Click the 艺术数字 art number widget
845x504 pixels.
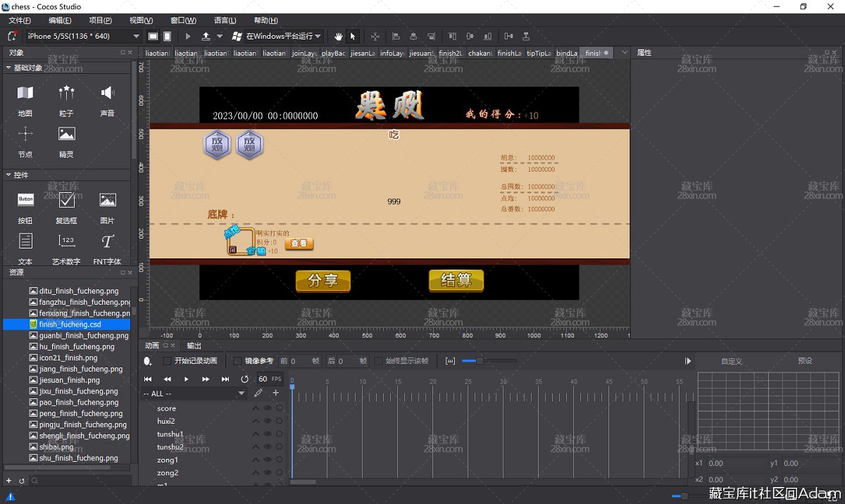[66, 249]
